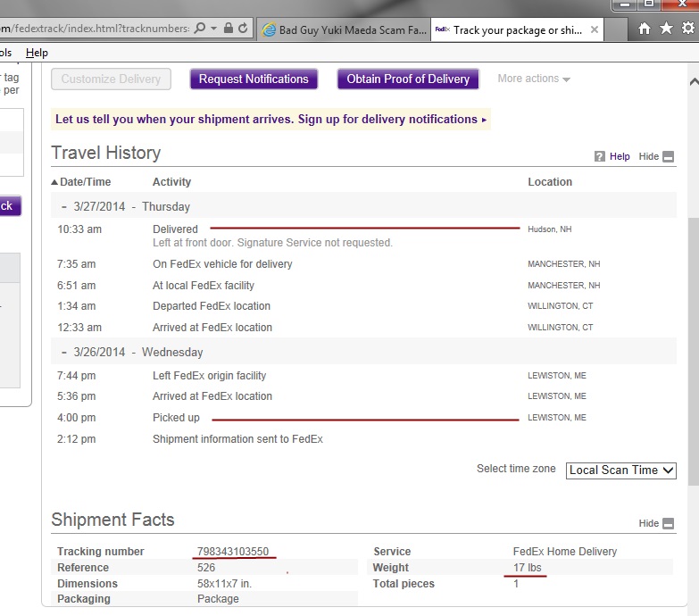Click the Activity column header
699x616 pixels.
pyautogui.click(x=171, y=182)
